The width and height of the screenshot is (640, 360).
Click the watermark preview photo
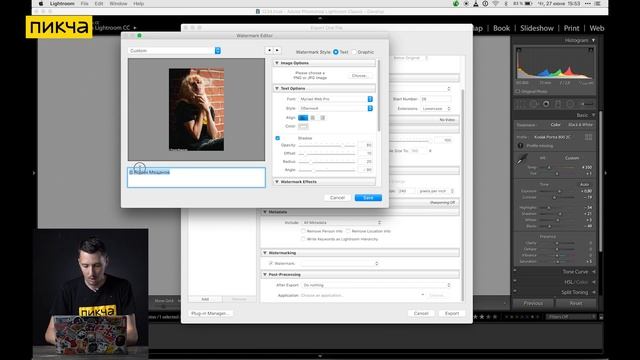196,109
